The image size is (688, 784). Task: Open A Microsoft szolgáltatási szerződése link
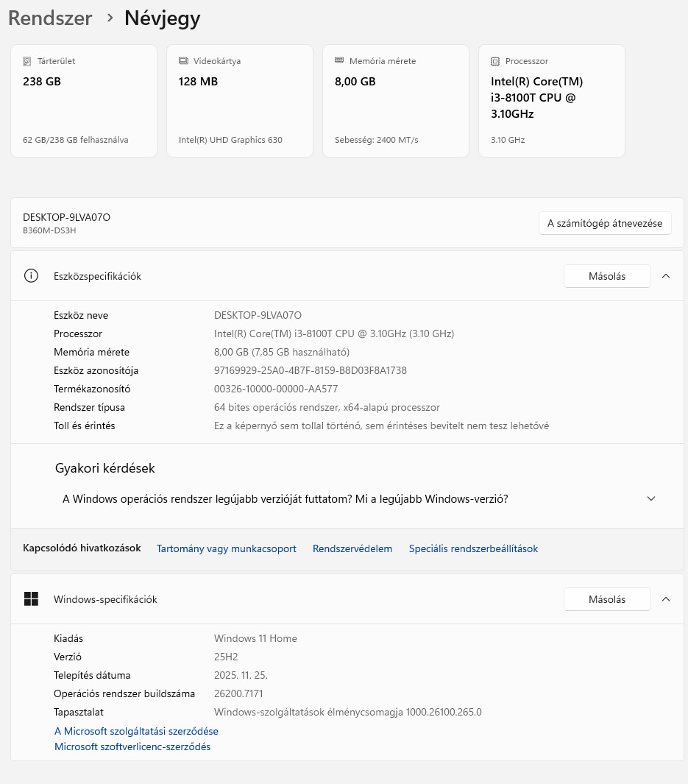[x=136, y=731]
